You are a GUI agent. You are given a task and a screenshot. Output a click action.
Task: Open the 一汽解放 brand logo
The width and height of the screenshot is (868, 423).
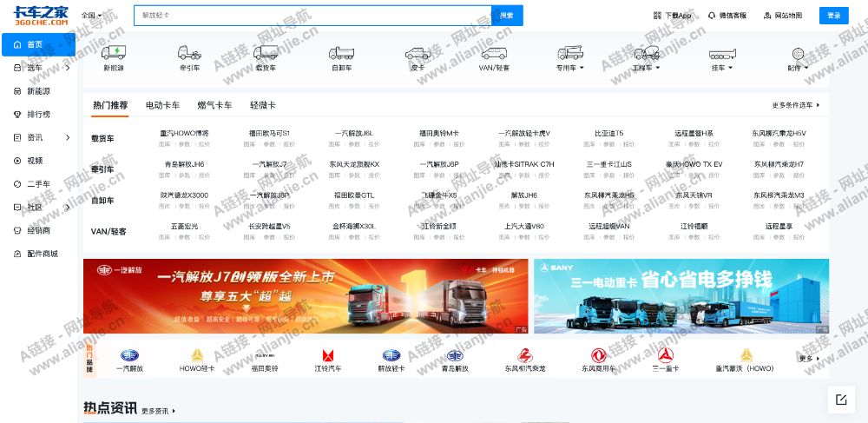[x=129, y=355]
